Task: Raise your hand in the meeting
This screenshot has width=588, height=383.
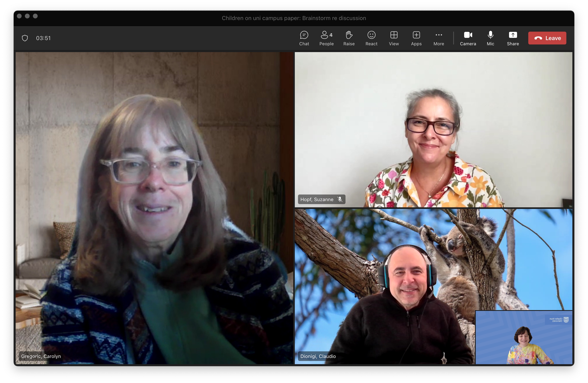Action: coord(349,38)
